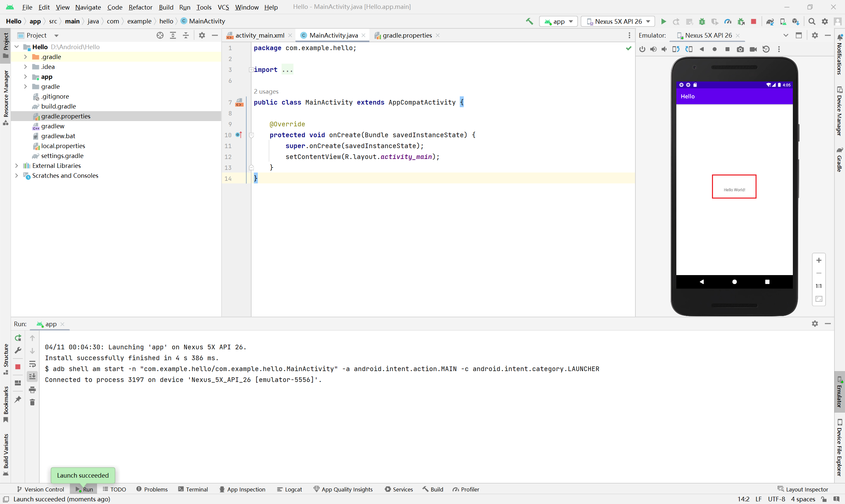
Task: Open the Navigate menu
Action: [88, 7]
